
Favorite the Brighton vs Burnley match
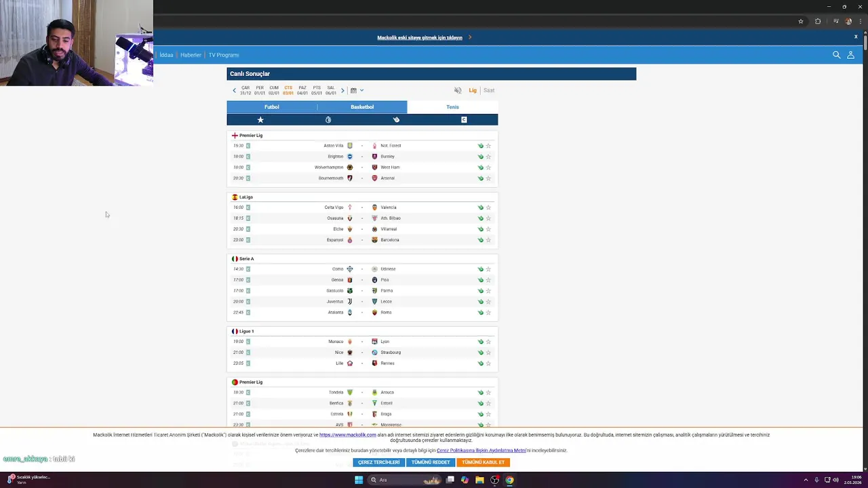point(488,157)
